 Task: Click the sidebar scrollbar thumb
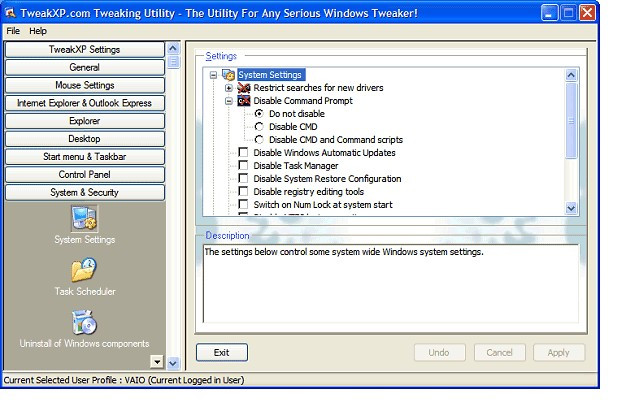pyautogui.click(x=173, y=62)
